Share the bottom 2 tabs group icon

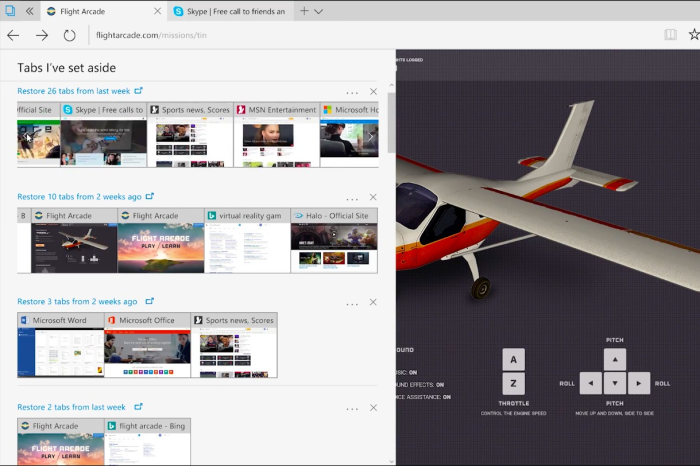[138, 407]
